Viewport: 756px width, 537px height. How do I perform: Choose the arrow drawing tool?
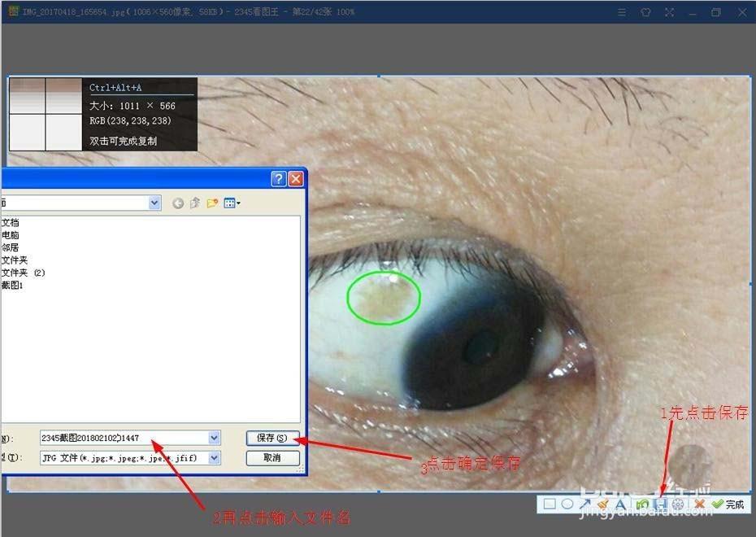click(585, 504)
